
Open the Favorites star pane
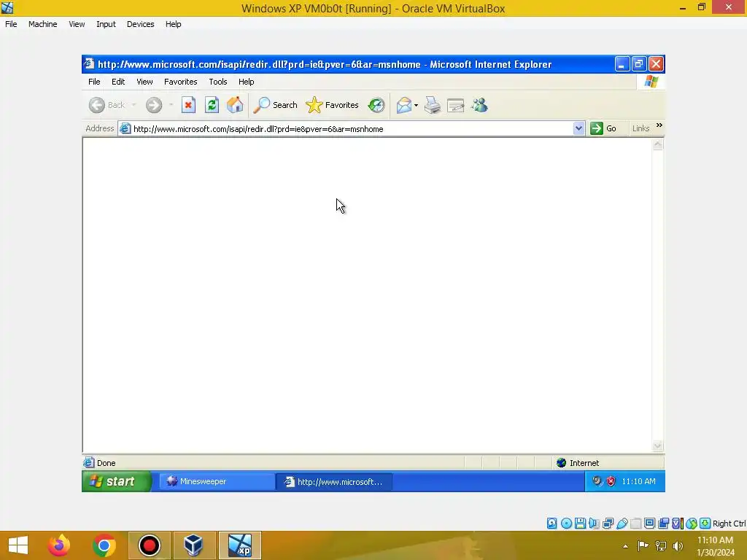tap(332, 105)
